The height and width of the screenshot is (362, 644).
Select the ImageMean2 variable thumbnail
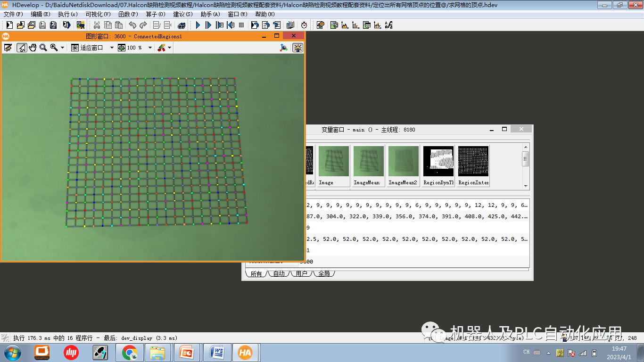click(403, 165)
